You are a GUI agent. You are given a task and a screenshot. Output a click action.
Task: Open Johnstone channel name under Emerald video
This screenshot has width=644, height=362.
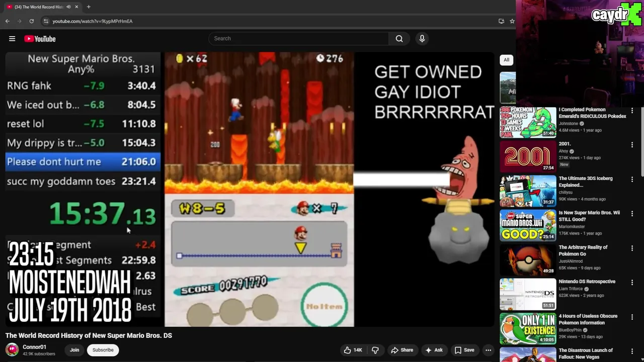569,124
